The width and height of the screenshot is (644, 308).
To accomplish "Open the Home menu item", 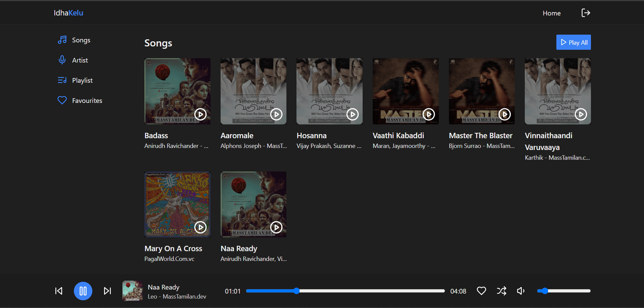I will click(x=551, y=13).
